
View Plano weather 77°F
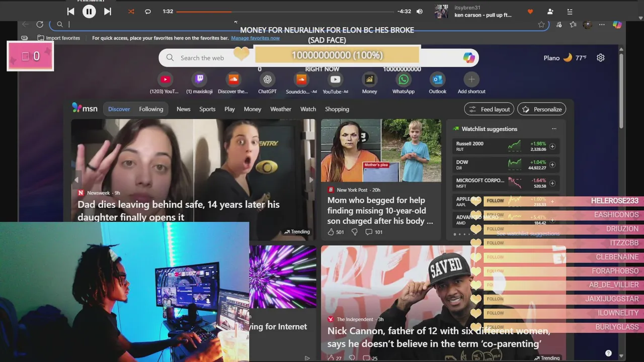[x=565, y=58]
